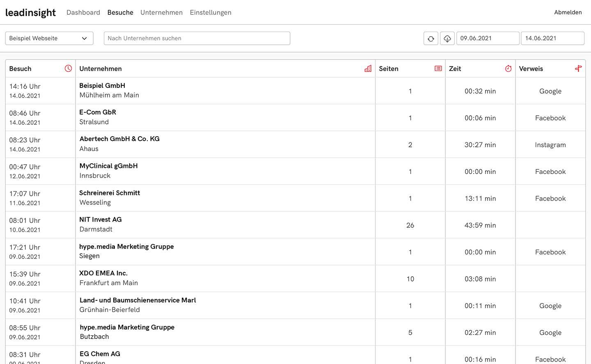
Task: Open the Dashboard tab
Action: pos(83,12)
